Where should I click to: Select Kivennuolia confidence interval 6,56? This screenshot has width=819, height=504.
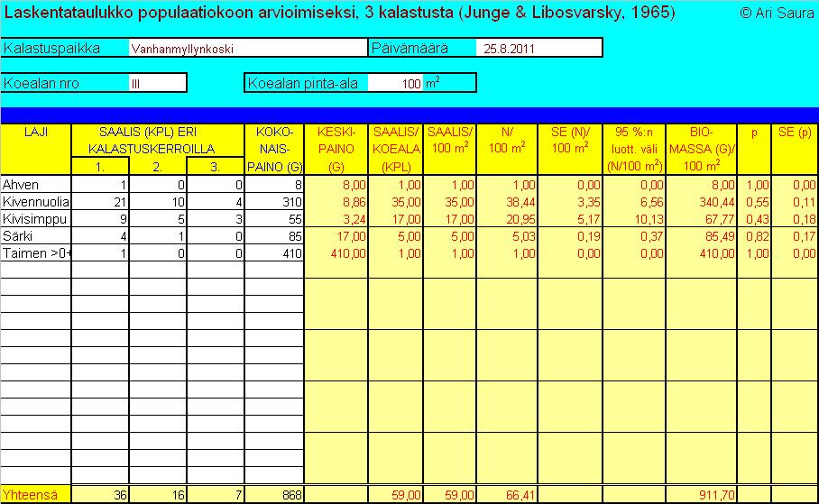634,202
